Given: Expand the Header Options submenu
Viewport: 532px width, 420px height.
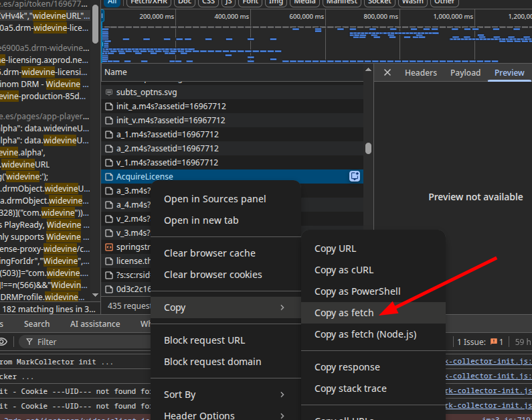Looking at the screenshot, I should (282, 415).
